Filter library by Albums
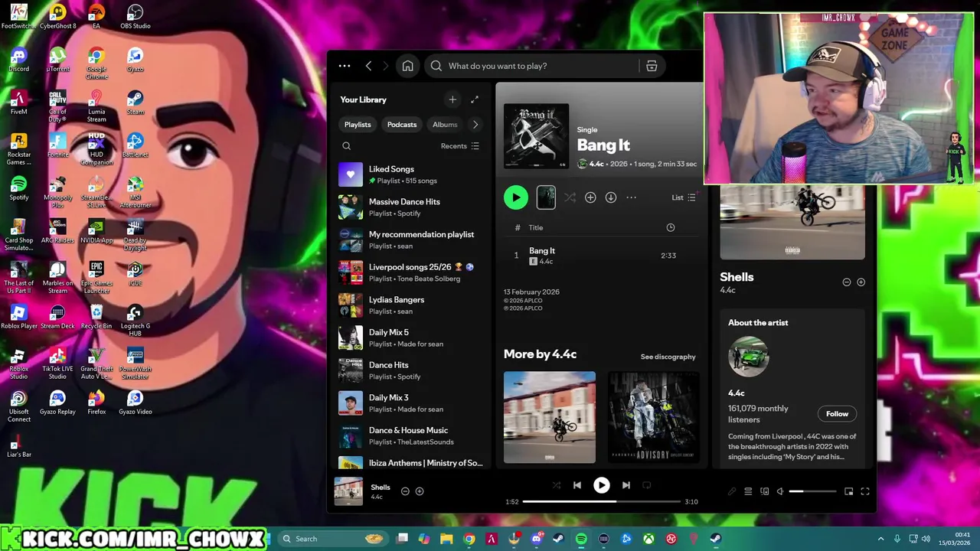 coord(445,125)
